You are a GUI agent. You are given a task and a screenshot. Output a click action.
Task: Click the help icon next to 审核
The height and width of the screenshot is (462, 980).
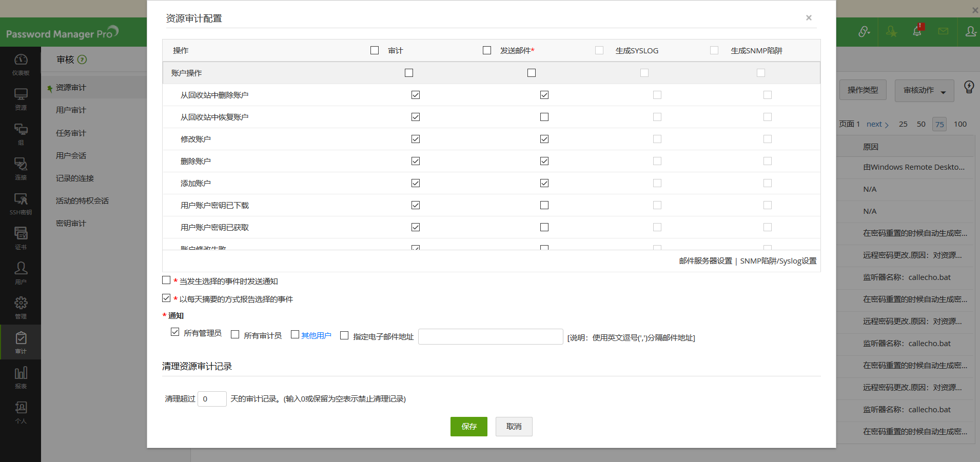tap(82, 59)
